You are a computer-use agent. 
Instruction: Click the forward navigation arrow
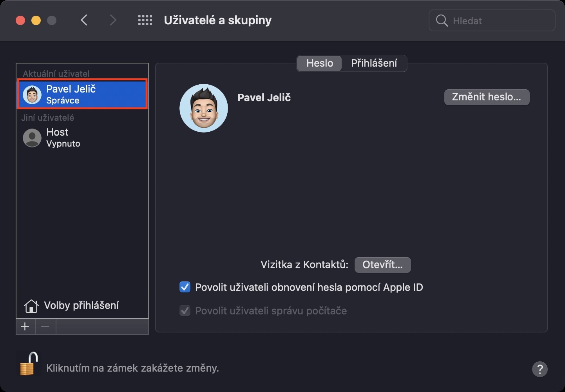(x=113, y=20)
